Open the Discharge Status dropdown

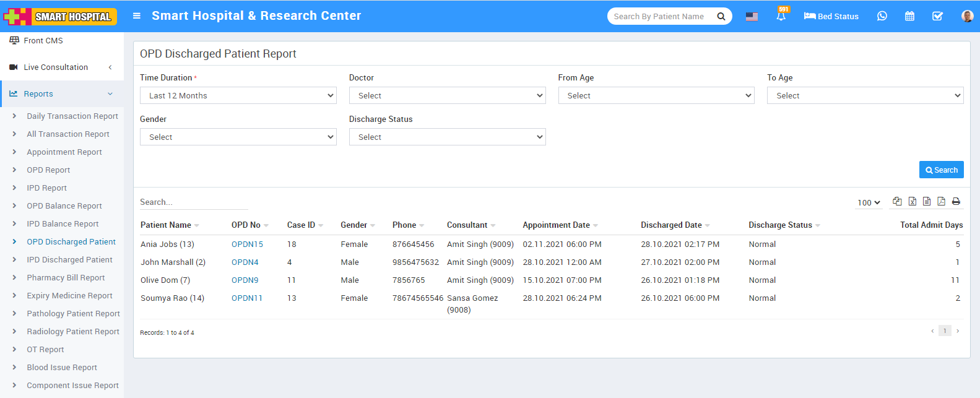pyautogui.click(x=447, y=137)
